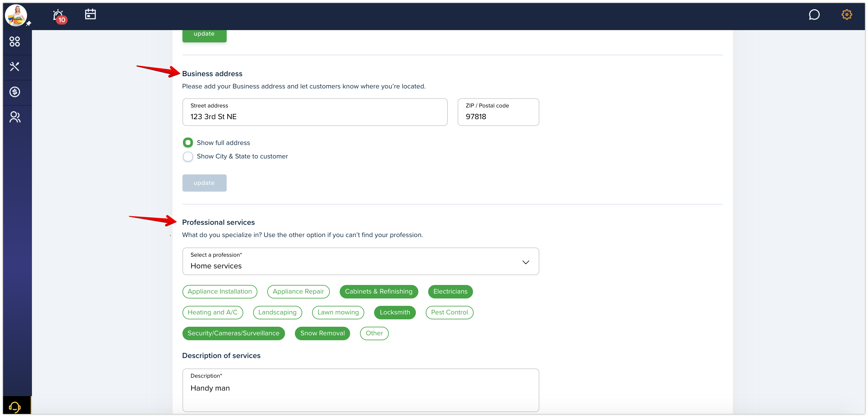Click the ZIP / Postal code field

[x=498, y=112]
